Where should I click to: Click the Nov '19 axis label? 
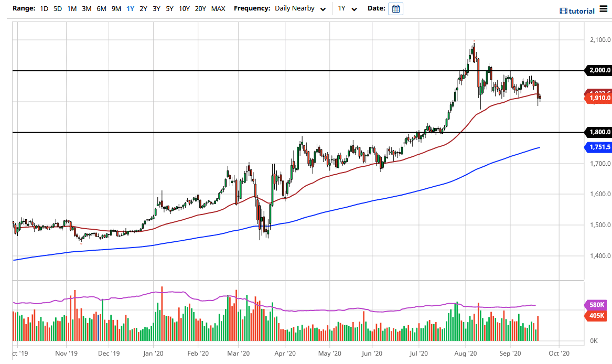pyautogui.click(x=67, y=354)
